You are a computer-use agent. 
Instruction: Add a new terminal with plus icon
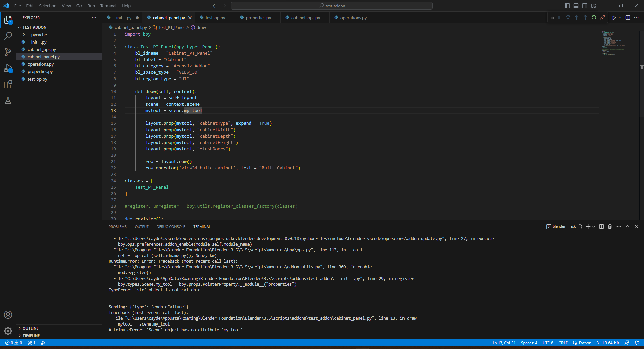coord(588,227)
